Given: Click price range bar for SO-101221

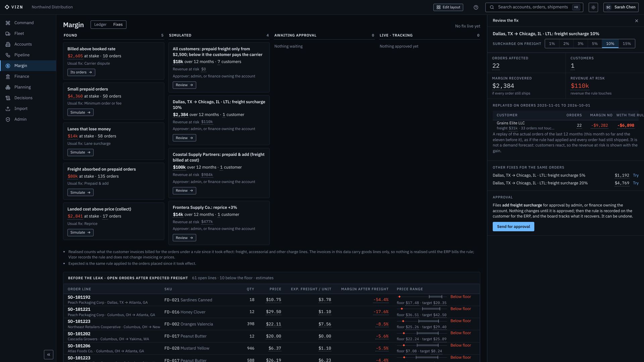Looking at the screenshot, I should click(x=422, y=309).
